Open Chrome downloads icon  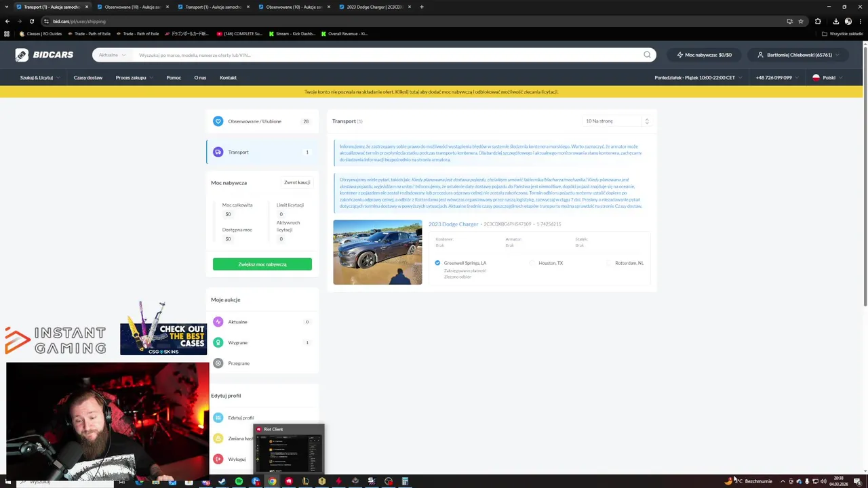(x=835, y=21)
